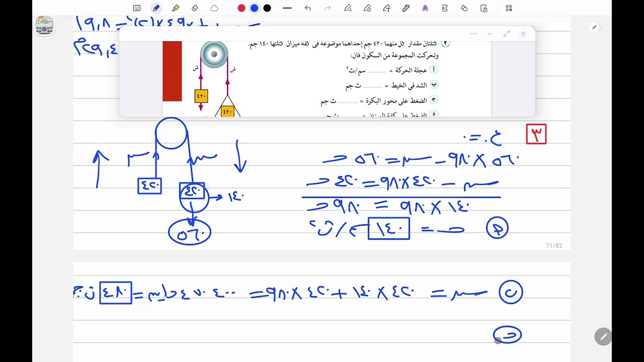
Task: Click the line 'الضغط على محور البكرة' in popup
Action: click(380, 101)
